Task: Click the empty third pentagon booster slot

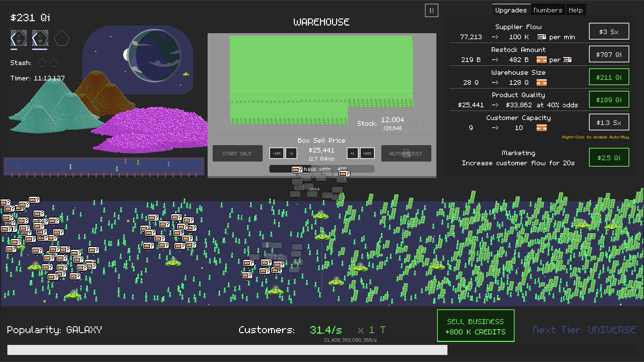Action: point(62,38)
